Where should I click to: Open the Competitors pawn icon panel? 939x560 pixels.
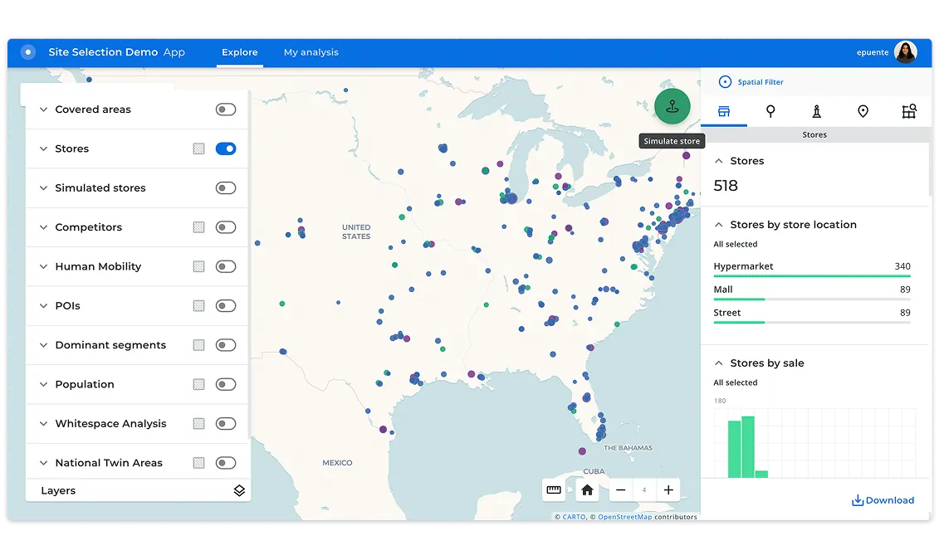pos(816,111)
